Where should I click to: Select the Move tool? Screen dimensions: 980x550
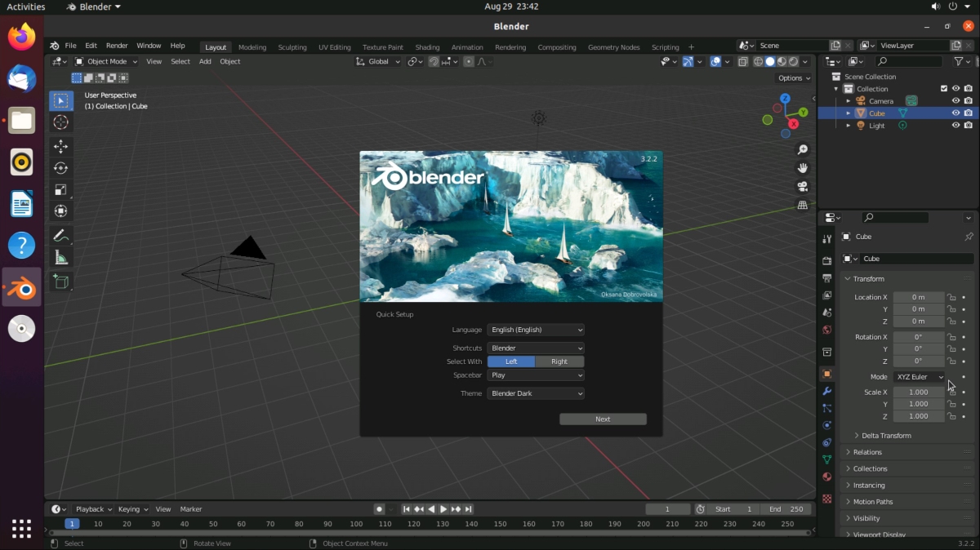(60, 147)
